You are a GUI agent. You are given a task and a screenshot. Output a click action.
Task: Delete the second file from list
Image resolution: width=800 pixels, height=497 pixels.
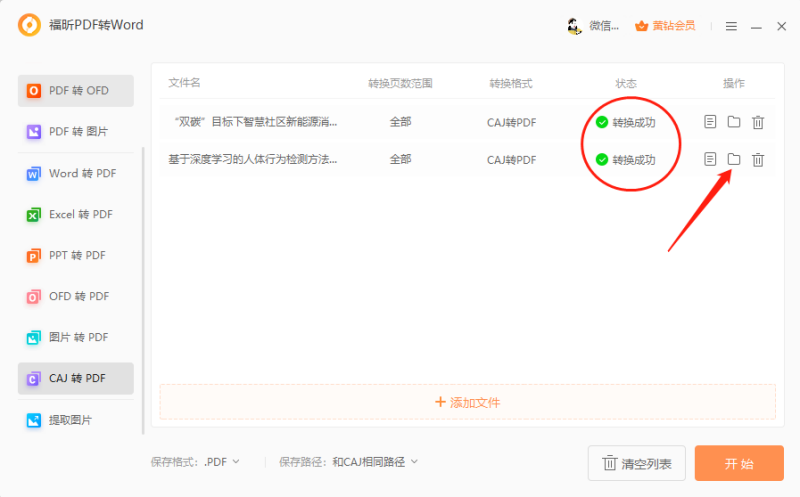[758, 159]
